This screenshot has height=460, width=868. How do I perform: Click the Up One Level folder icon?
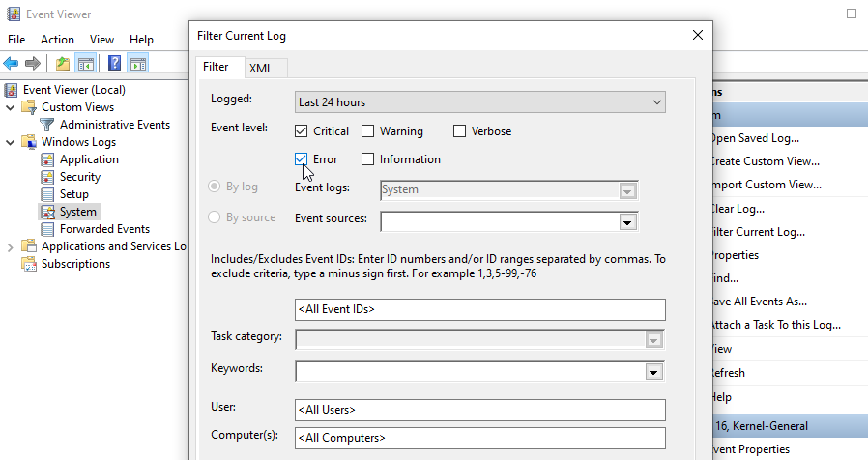click(x=63, y=64)
